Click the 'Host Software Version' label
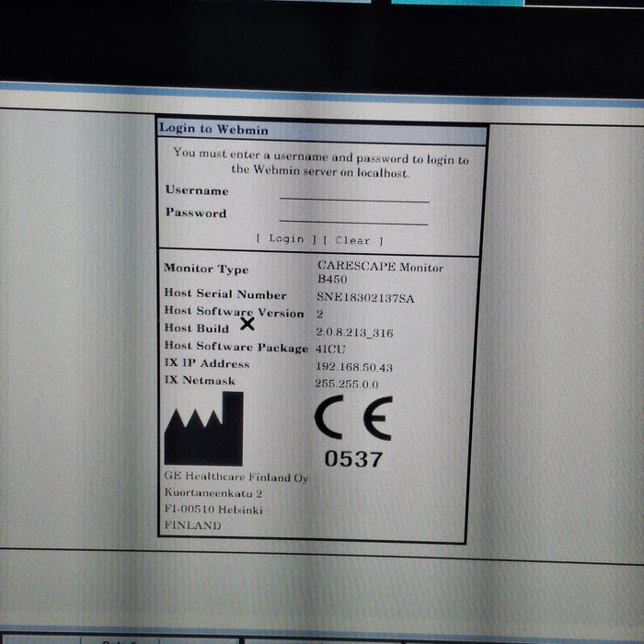 234,312
